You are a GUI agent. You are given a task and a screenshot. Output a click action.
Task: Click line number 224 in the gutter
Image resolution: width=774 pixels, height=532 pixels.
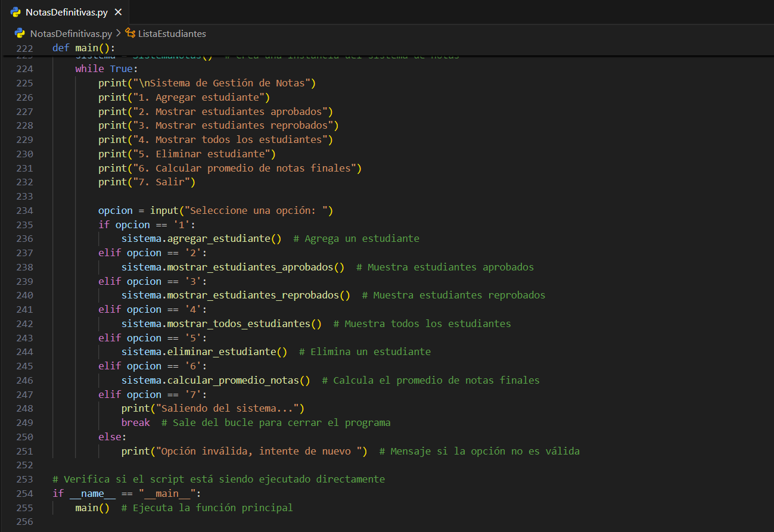coord(25,69)
